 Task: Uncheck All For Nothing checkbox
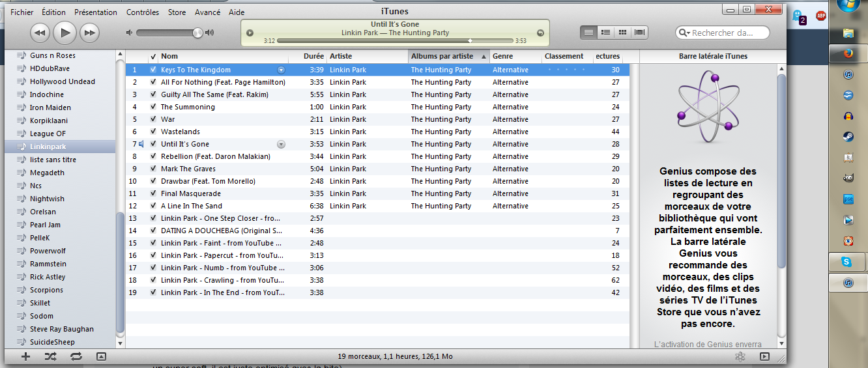pyautogui.click(x=153, y=82)
